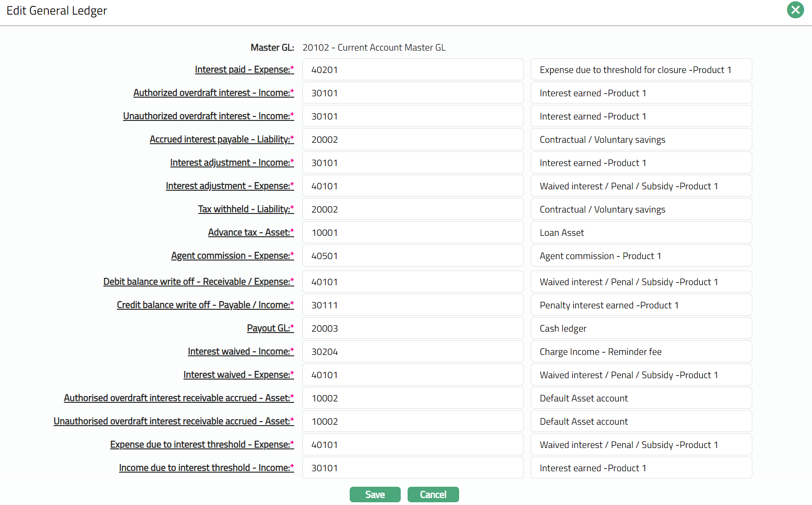This screenshot has width=812, height=505.
Task: Click the Expense due to threshold for closure field
Action: 641,70
